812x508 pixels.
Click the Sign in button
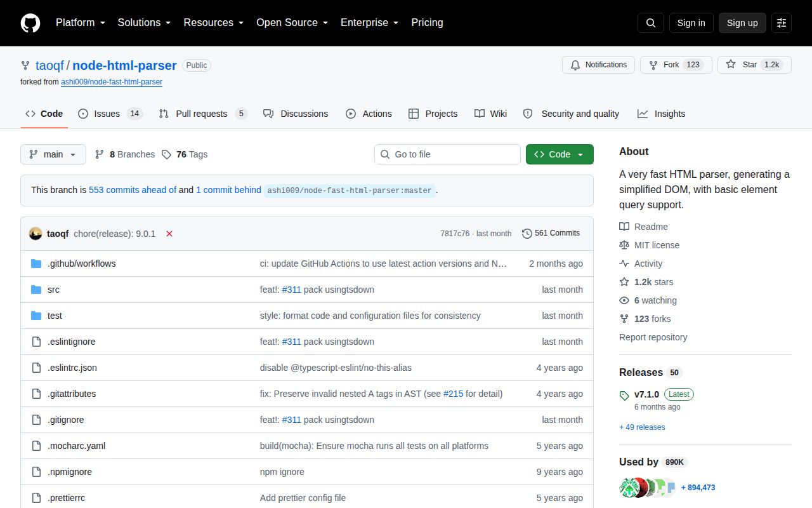[x=691, y=23]
